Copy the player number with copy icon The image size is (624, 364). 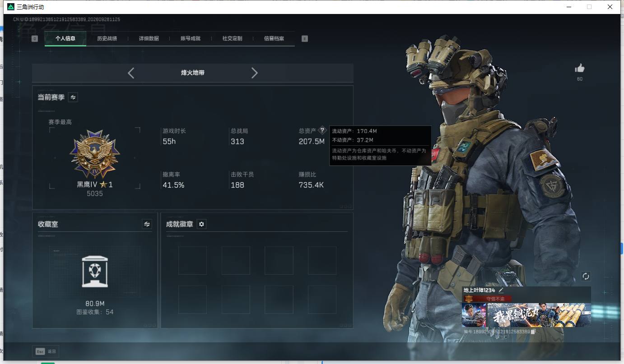[533, 332]
